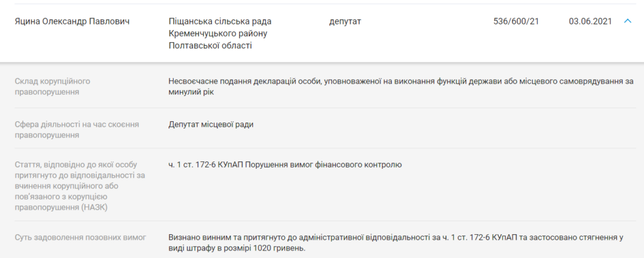The width and height of the screenshot is (644, 258).
Task: Click the правопорушення word under Сфера діяльності
Action: tap(47, 135)
